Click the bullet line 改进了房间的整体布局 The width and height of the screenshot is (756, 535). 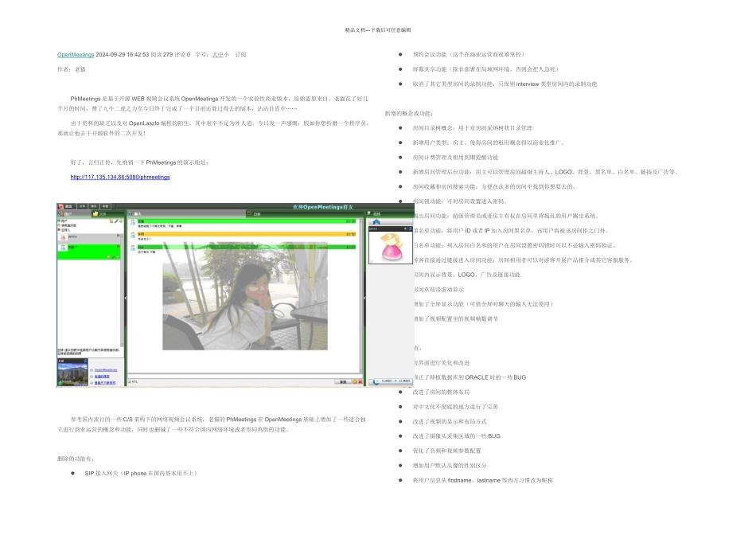(441, 392)
